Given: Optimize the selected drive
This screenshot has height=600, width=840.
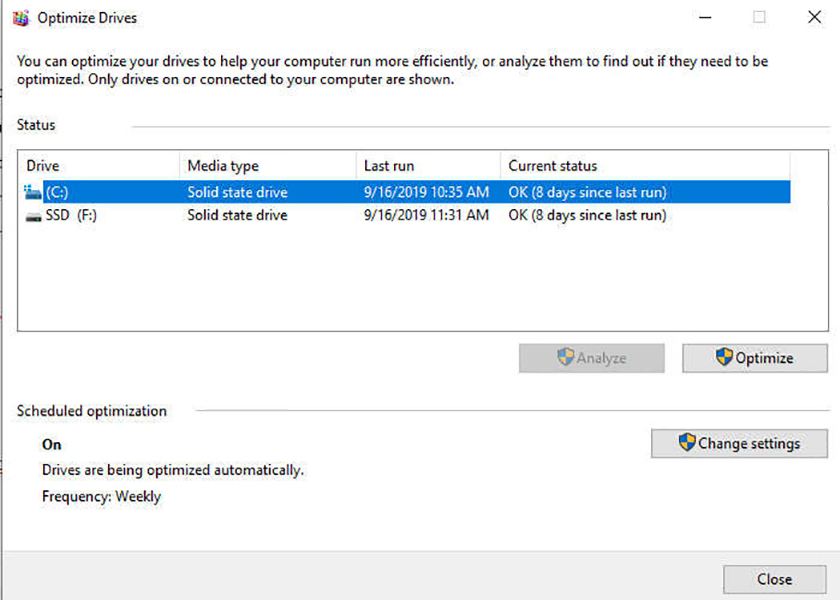Looking at the screenshot, I should point(755,358).
